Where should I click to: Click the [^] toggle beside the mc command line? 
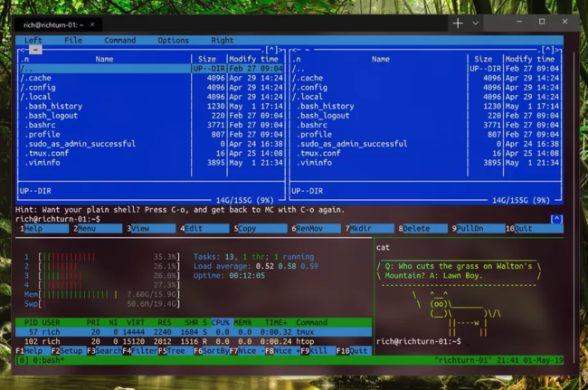click(x=556, y=219)
